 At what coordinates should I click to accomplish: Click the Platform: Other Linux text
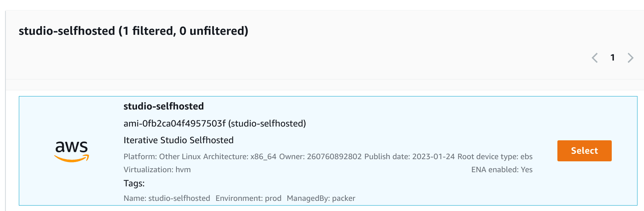click(162, 157)
